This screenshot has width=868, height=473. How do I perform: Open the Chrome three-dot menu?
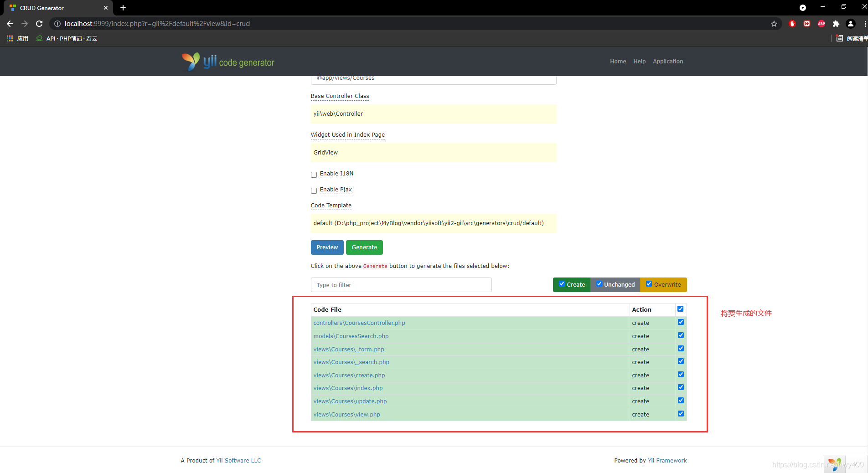pyautogui.click(x=865, y=24)
